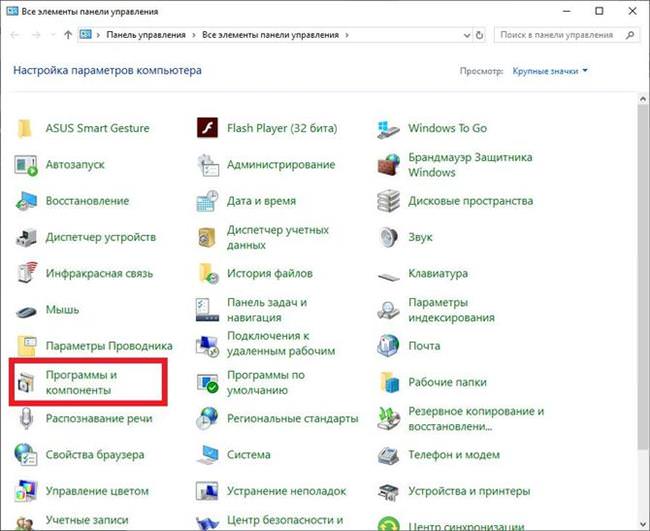Click the Диспетчер устройств icon
This screenshot has width=650, height=531.
coord(26,238)
